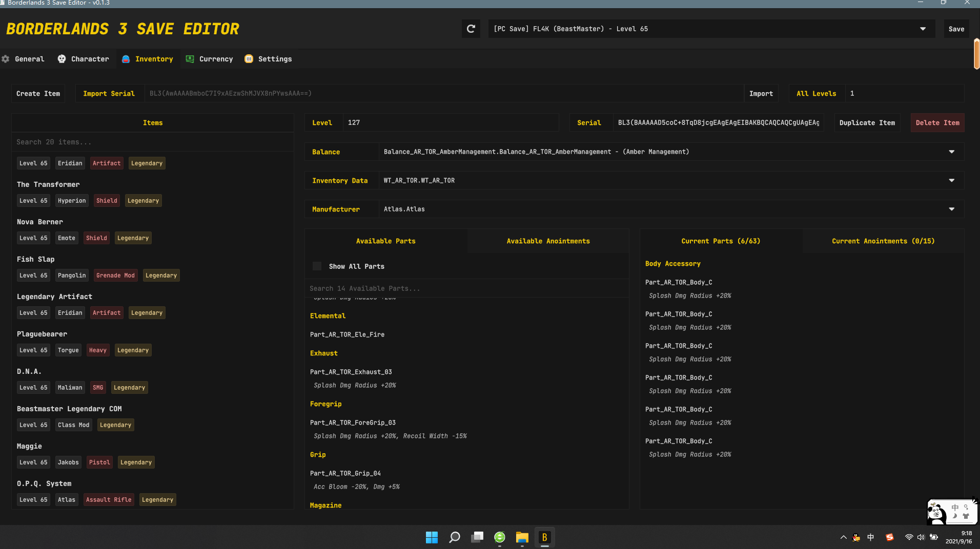This screenshot has width=980, height=549.
Task: Select Beastmaster Legendary COM item
Action: [153, 418]
